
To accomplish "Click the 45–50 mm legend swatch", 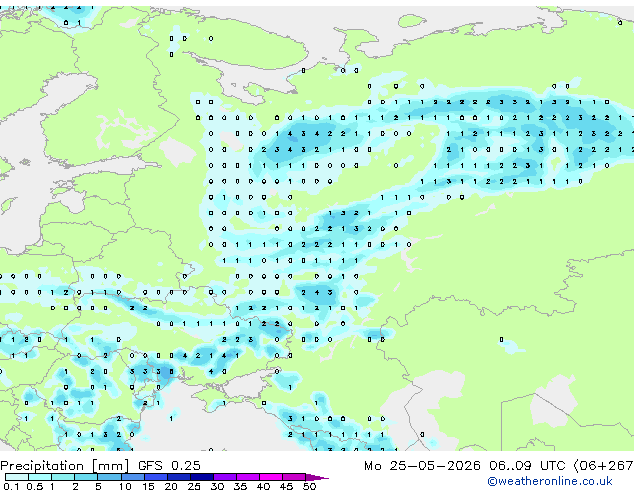I will pyautogui.click(x=293, y=477).
